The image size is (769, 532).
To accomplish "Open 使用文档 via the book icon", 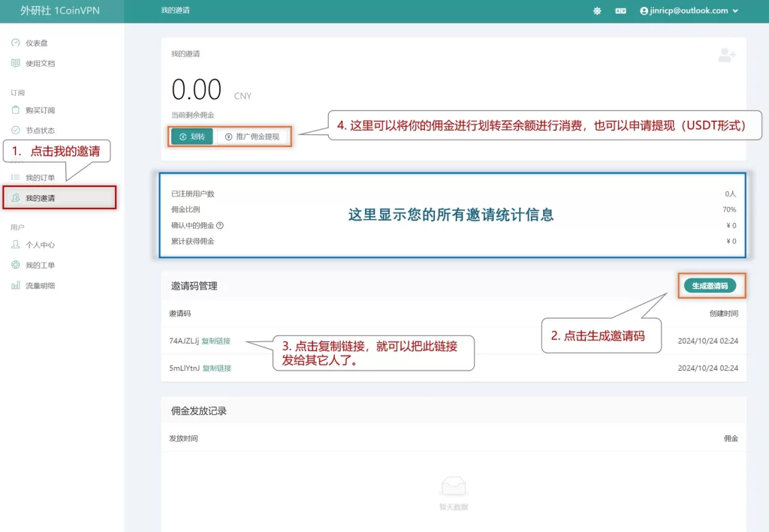I will (x=17, y=63).
